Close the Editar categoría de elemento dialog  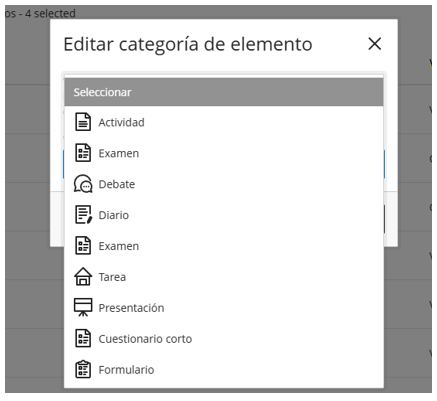click(375, 44)
